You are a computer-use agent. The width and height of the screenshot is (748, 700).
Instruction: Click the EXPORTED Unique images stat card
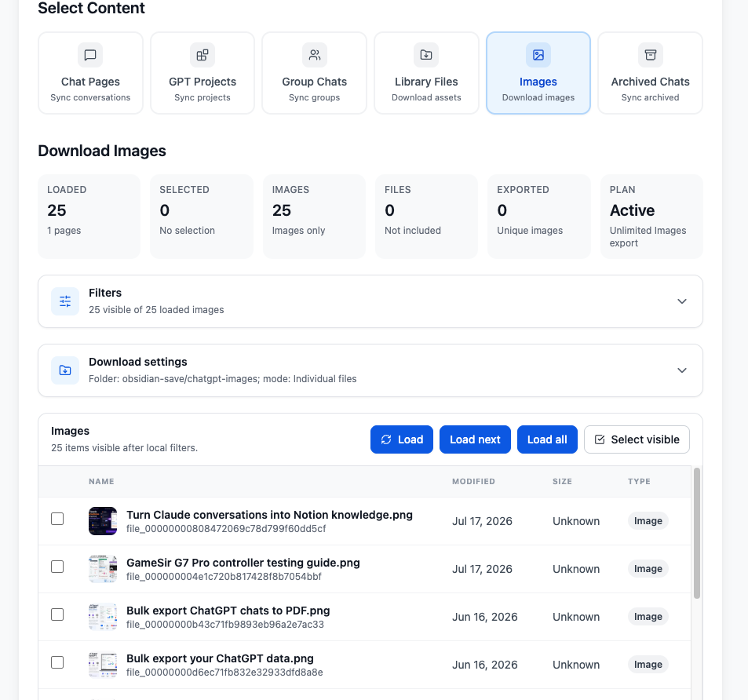pyautogui.click(x=539, y=217)
